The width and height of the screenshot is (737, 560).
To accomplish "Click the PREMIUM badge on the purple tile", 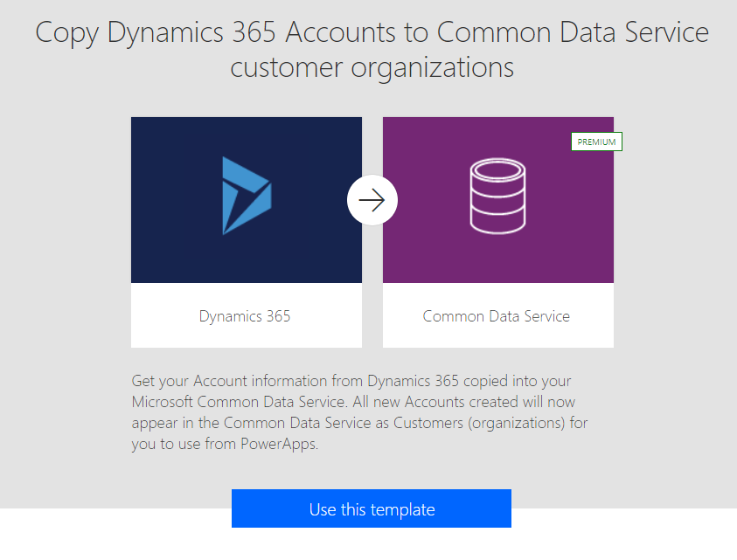I will 596,142.
